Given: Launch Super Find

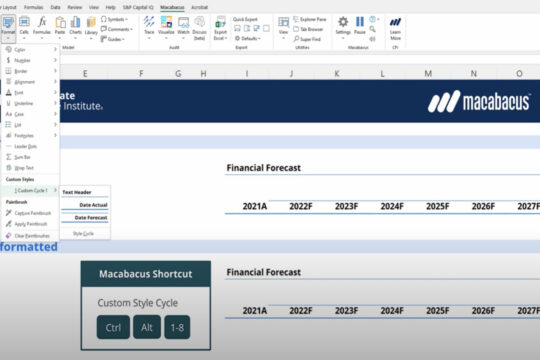Looking at the screenshot, I should tap(307, 39).
